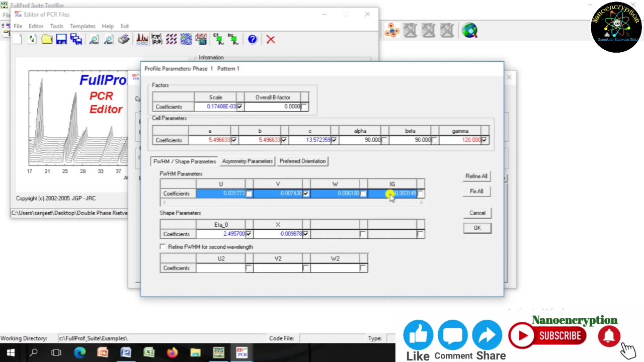Viewport: 644px width, 362px height.
Task: Click the EdPCR app icon on taskbar
Action: pos(242,353)
